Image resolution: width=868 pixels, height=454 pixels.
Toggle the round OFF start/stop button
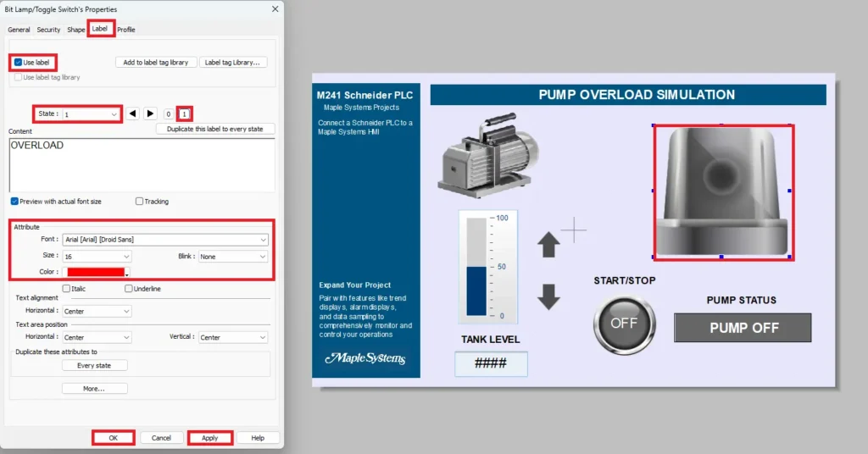625,324
